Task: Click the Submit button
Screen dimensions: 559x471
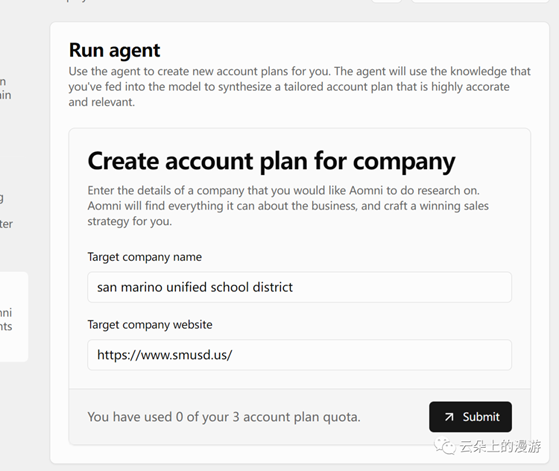Action: click(x=470, y=417)
